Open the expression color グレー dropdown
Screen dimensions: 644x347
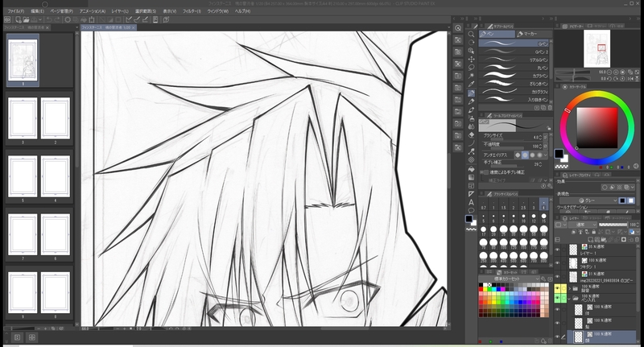click(x=588, y=200)
